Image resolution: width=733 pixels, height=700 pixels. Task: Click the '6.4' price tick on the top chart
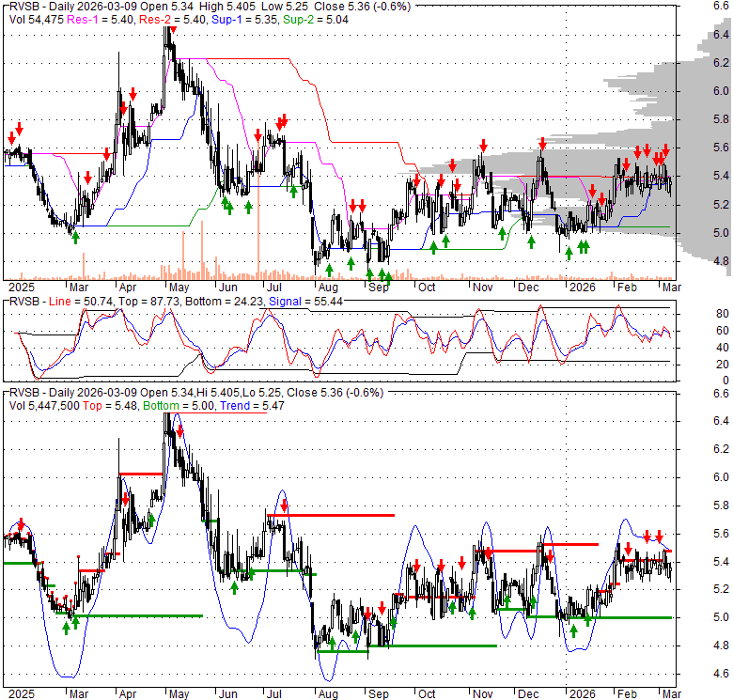(722, 35)
